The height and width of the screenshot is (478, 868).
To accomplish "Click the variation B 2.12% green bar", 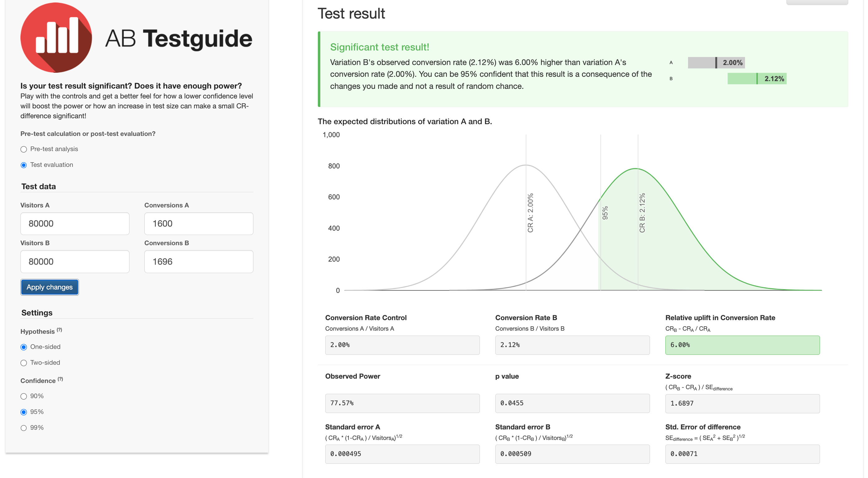I will point(756,79).
